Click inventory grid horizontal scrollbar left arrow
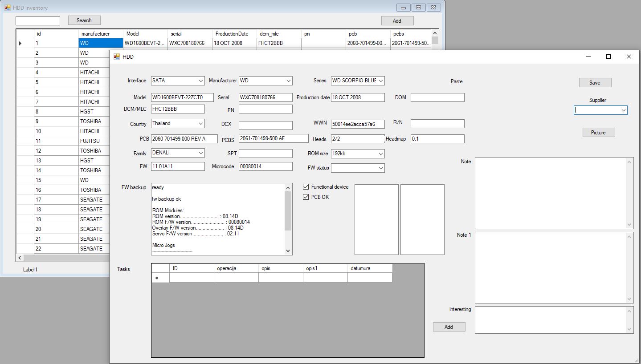This screenshot has height=364, width=641. pyautogui.click(x=20, y=258)
